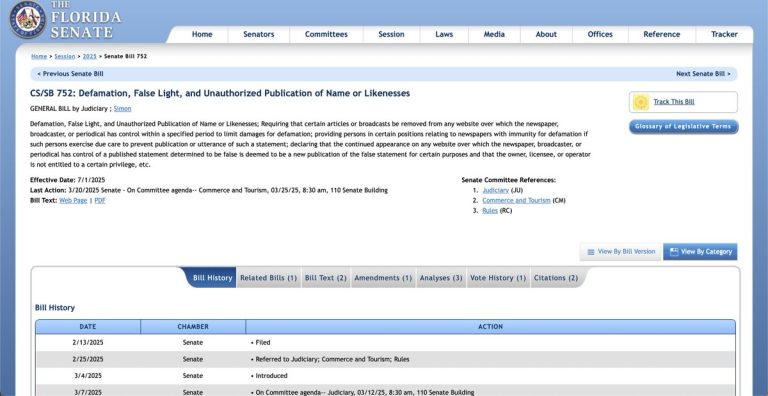This screenshot has width=768, height=396.
Task: Open the Rules committee link
Action: [x=490, y=211]
